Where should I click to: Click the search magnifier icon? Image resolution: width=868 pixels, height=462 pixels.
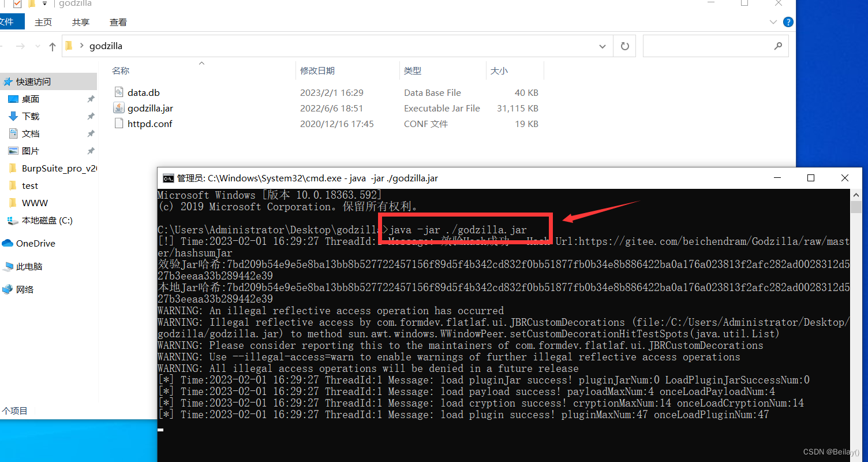point(778,46)
